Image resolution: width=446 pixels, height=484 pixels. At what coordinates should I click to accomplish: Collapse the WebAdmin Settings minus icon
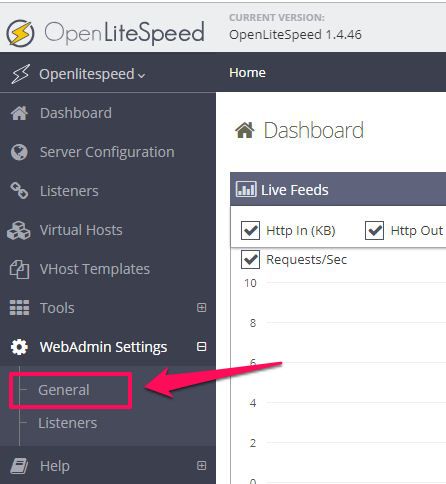click(x=201, y=347)
